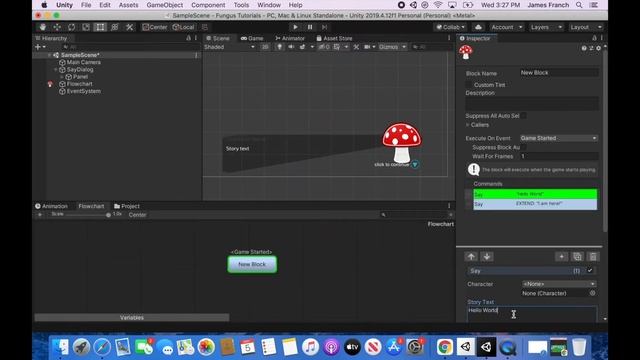Viewport: 640px width, 360px height.
Task: Open the Character dropdown
Action: 559,284
